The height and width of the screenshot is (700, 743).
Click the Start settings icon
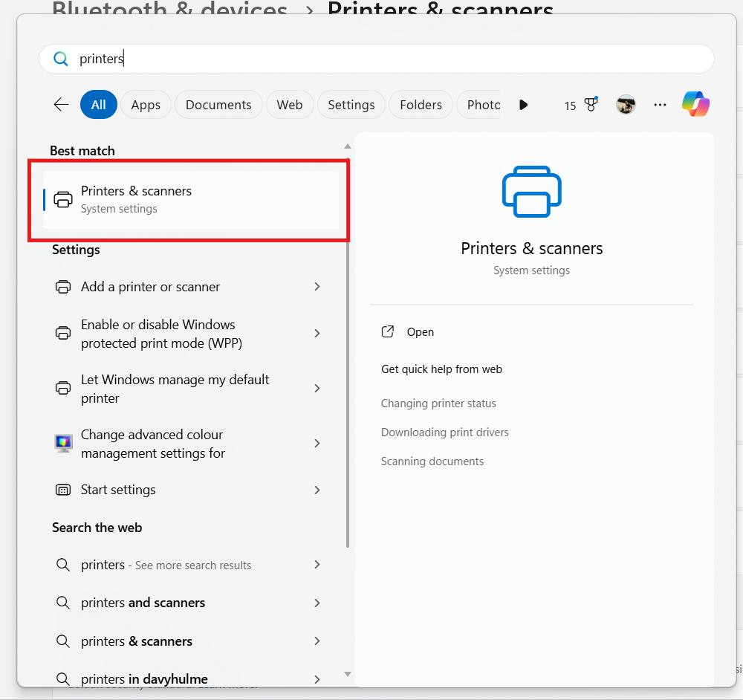pos(63,490)
